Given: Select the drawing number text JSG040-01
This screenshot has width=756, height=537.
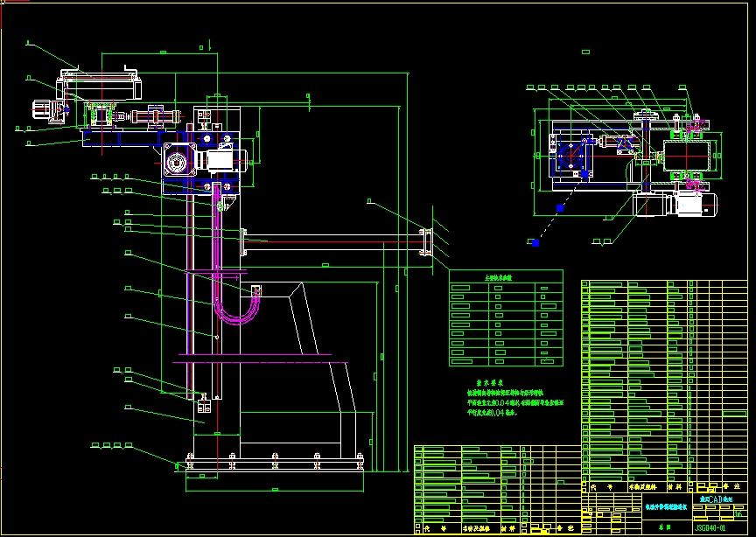Looking at the screenshot, I should 710,528.
